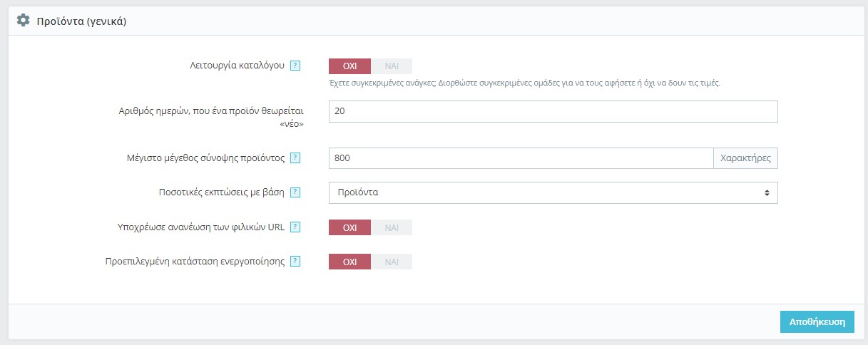This screenshot has height=345, width=868.
Task: Enable ΝΑΙ for Υποχρέωσε ανανέωση των φιλικών URL
Action: click(392, 227)
